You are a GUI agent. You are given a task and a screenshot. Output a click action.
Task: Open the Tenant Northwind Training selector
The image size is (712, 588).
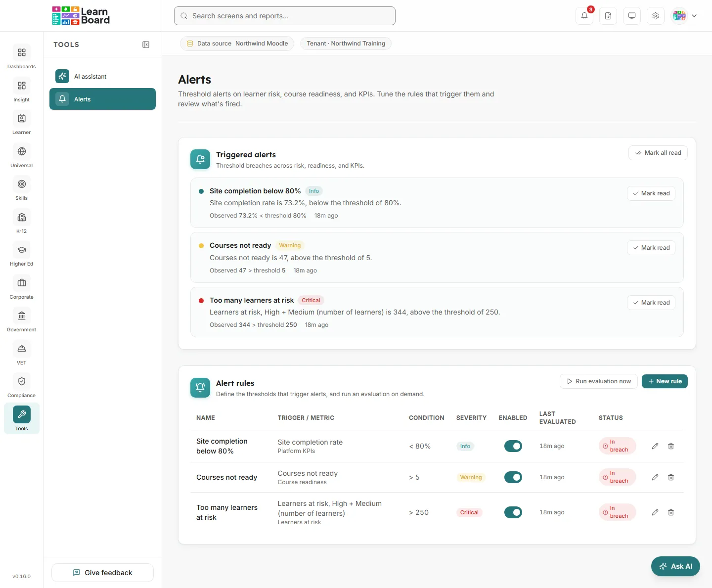coord(346,44)
